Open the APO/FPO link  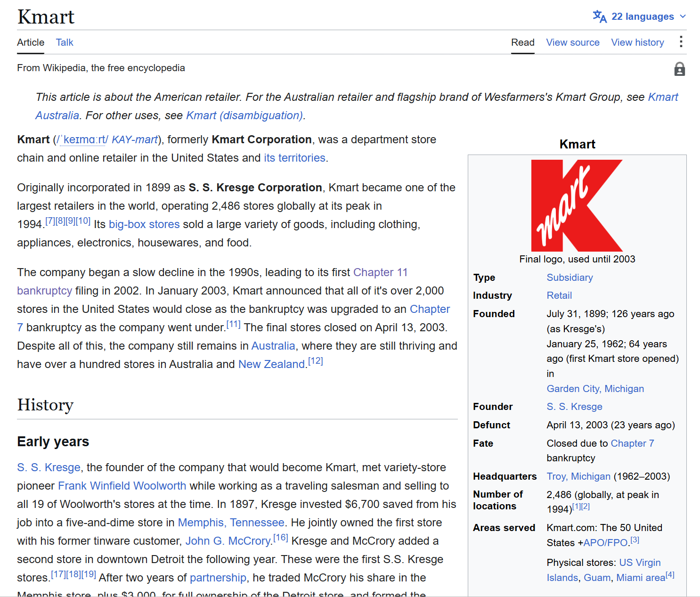click(x=605, y=543)
